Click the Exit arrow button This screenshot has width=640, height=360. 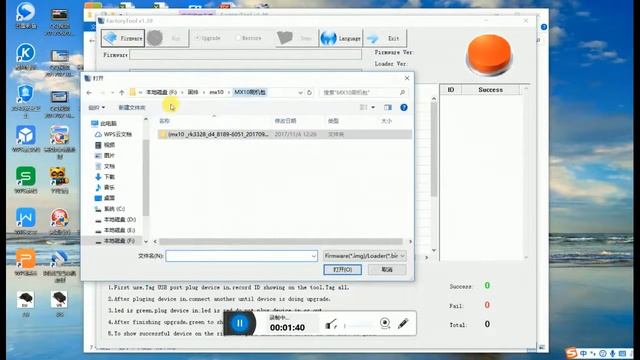click(x=384, y=38)
